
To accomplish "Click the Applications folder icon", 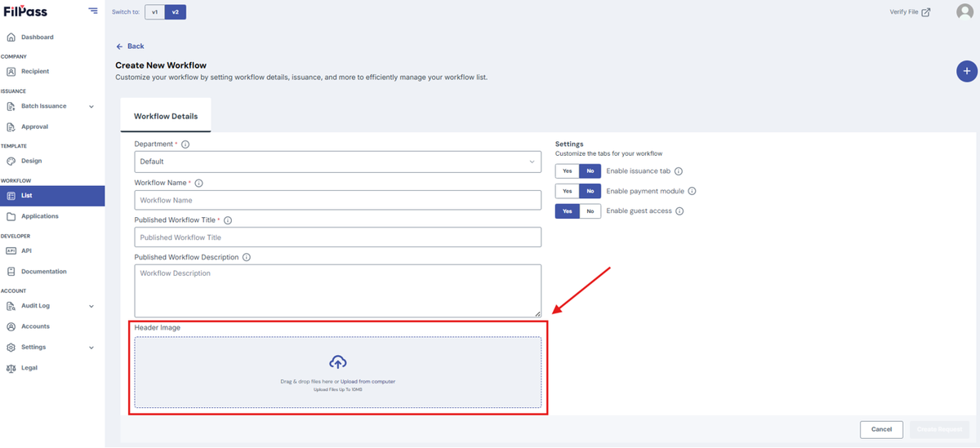I will 11,216.
